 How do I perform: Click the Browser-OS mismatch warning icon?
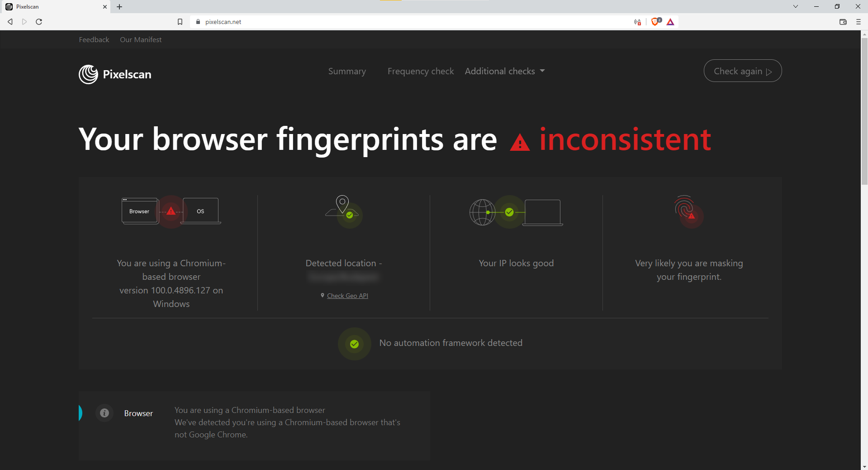click(x=171, y=211)
